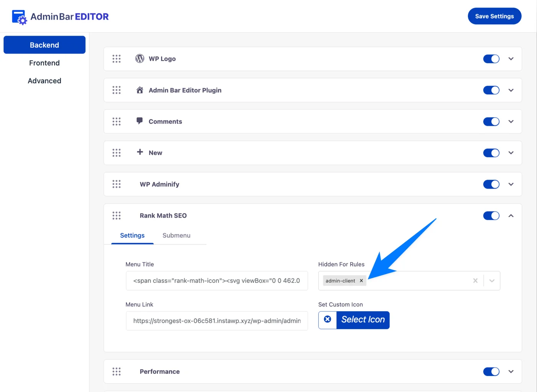Disable the Performance toggle
The height and width of the screenshot is (392, 537).
tap(491, 371)
